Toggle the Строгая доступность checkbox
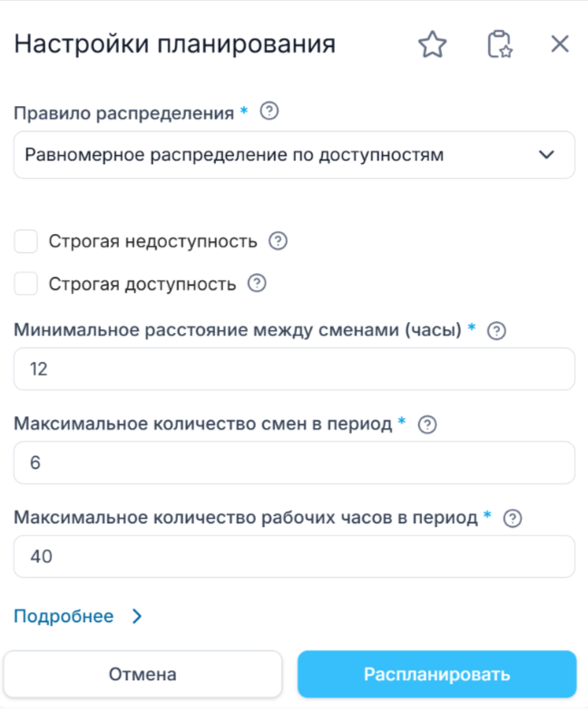Viewport: 588px width, 712px height. tap(26, 284)
